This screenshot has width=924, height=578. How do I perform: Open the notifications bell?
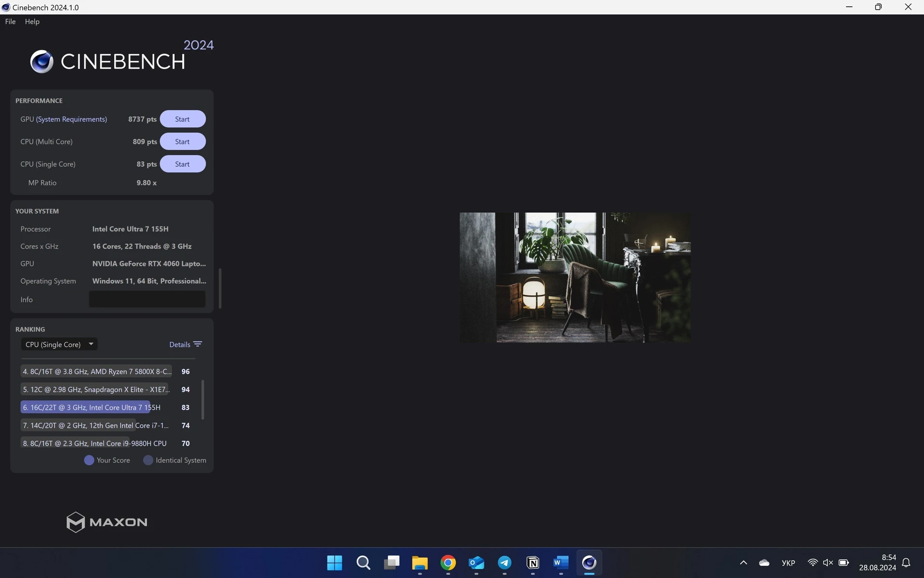[x=906, y=563]
